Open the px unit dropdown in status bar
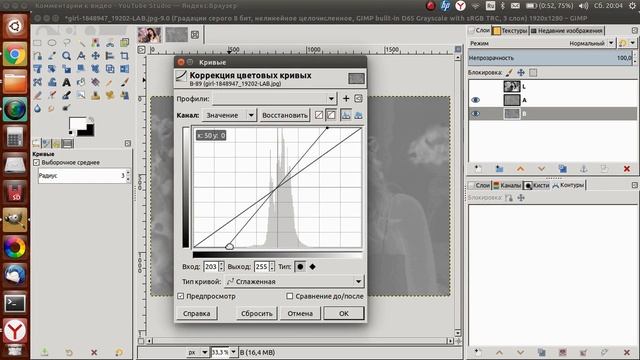 pyautogui.click(x=198, y=352)
